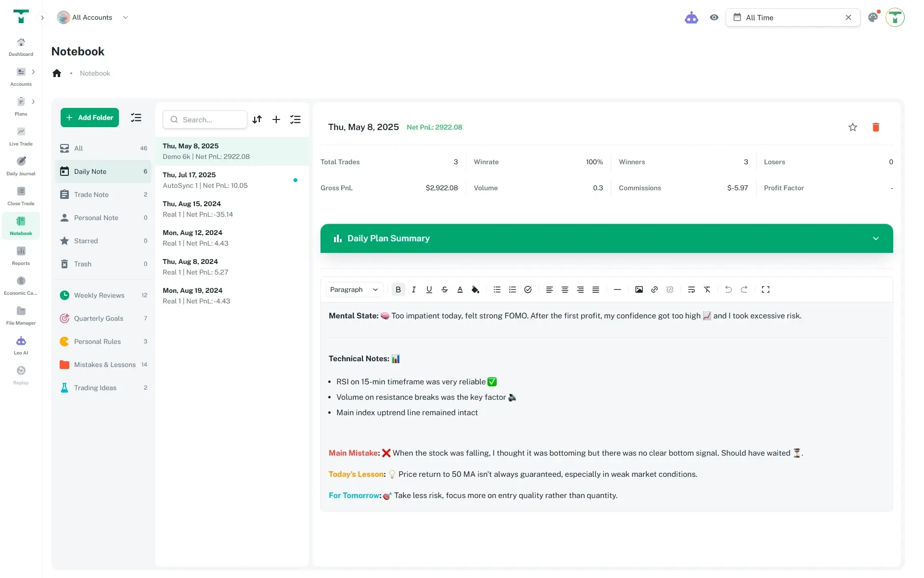Go to Reports in sidebar
The width and height of the screenshot is (924, 578).
click(21, 255)
